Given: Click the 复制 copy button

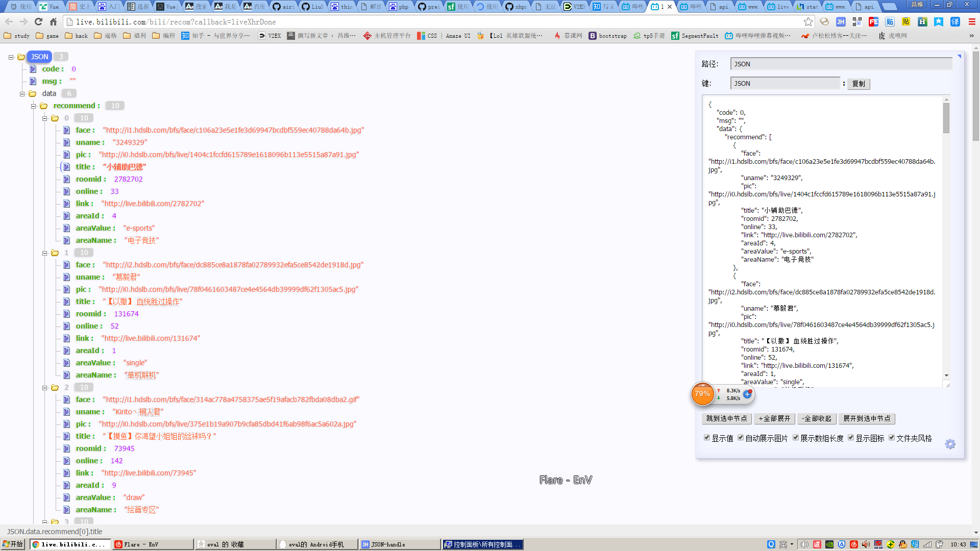Looking at the screenshot, I should (859, 84).
